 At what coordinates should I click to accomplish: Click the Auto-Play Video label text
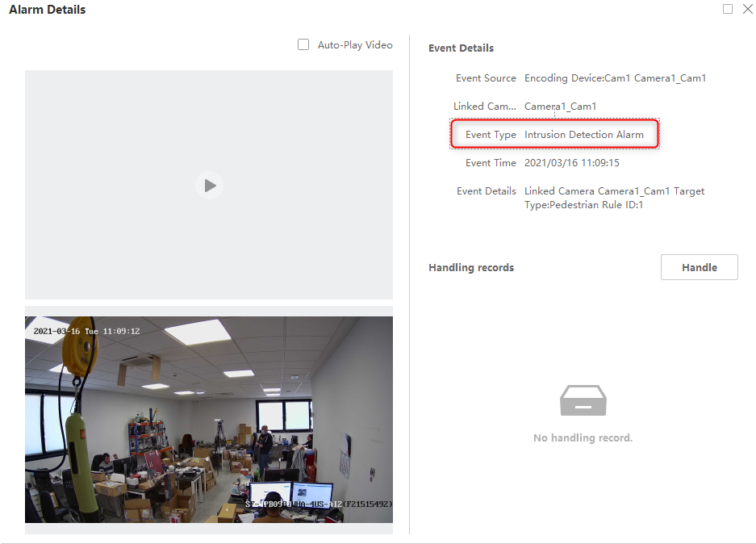click(x=355, y=45)
